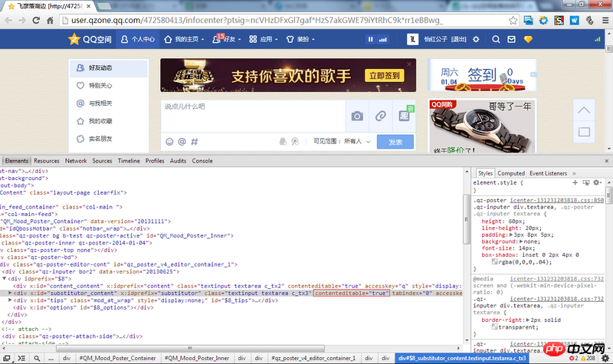Go to browser home page icon
The image size is (613, 364).
click(50, 21)
